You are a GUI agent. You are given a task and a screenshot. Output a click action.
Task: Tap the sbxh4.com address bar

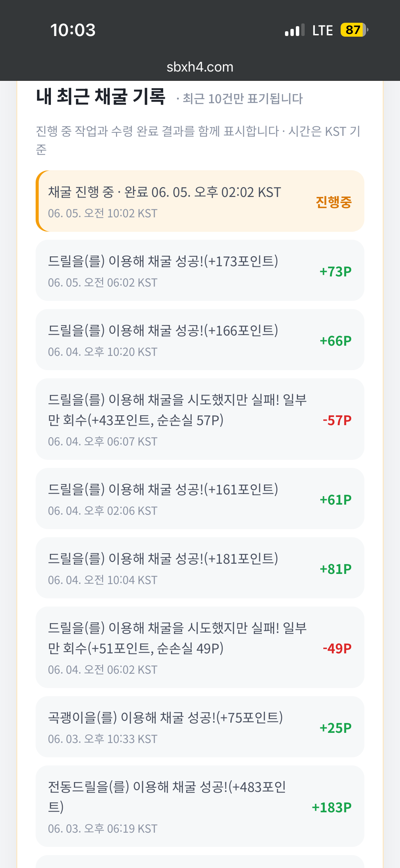pyautogui.click(x=200, y=67)
